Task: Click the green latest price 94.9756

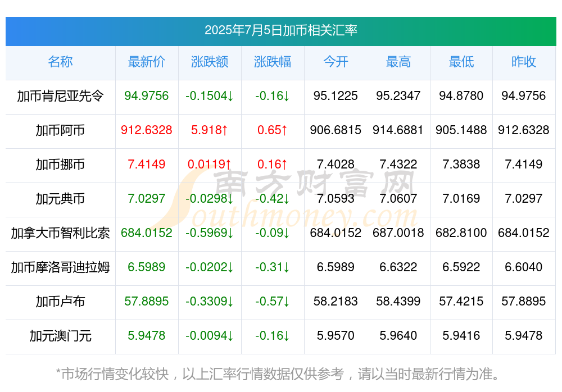Action: [146, 95]
